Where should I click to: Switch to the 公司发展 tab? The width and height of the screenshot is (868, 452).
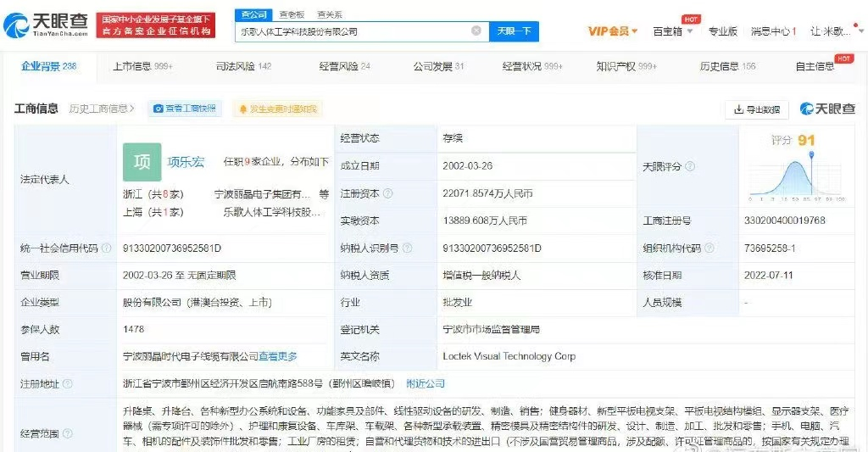pos(438,66)
